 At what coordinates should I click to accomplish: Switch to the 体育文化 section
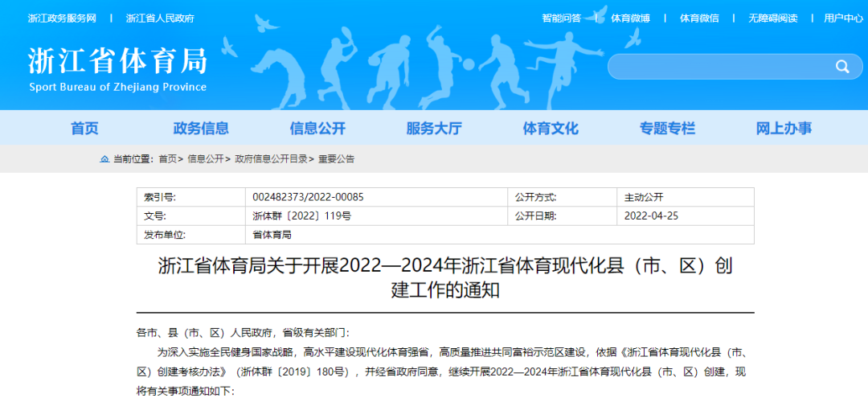click(x=551, y=129)
